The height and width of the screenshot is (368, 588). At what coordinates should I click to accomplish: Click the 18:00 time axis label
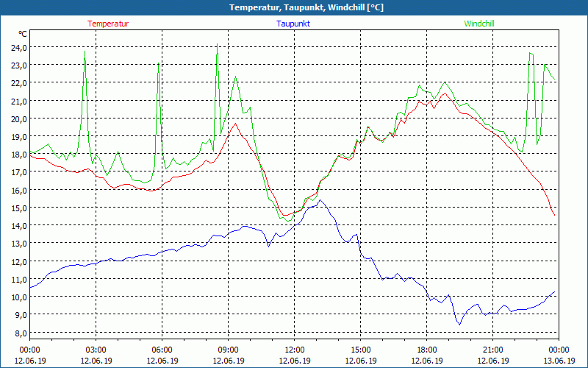tap(427, 350)
